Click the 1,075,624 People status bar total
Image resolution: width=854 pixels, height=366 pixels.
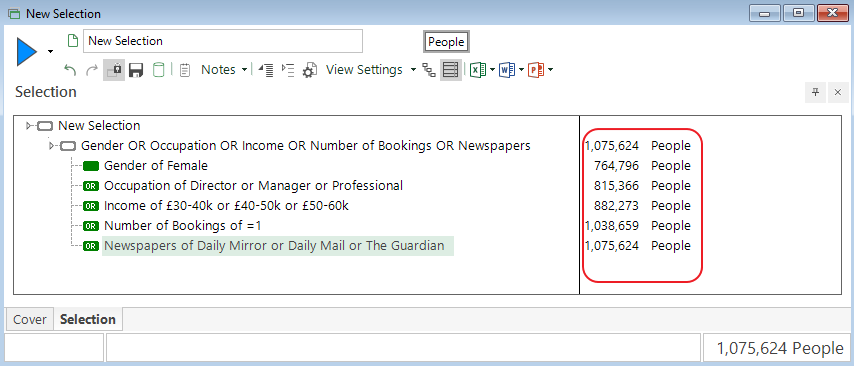[780, 348]
